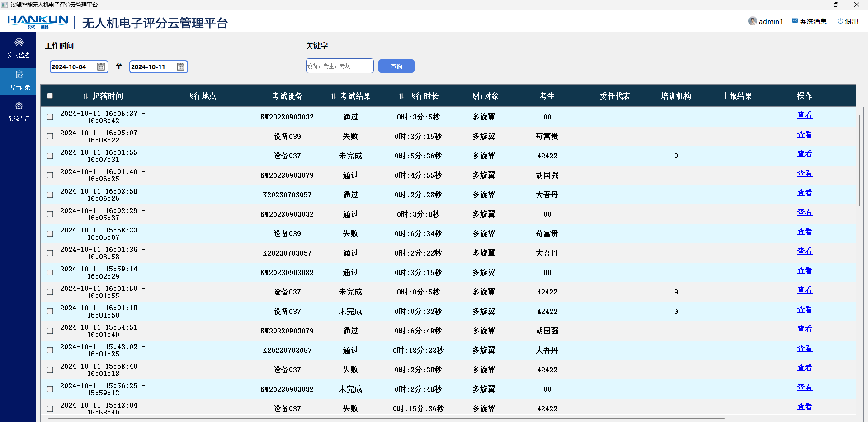868x422 pixels.
Task: Click the admin1 user avatar icon
Action: 752,21
